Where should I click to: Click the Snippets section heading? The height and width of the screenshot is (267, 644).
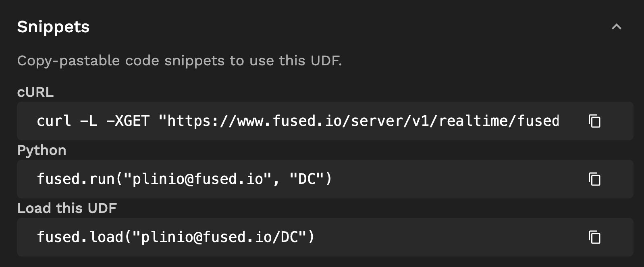[x=53, y=27]
